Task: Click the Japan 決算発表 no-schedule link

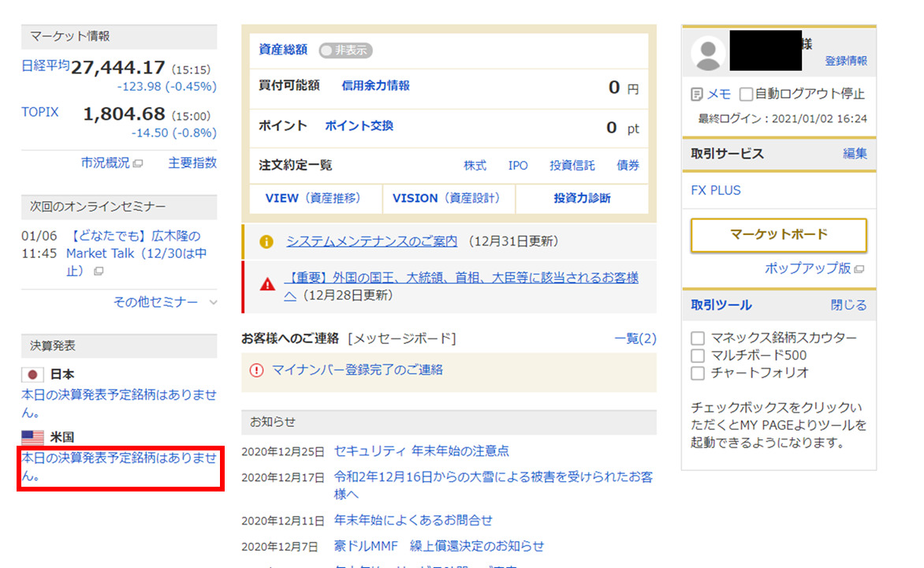Action: coord(119,403)
